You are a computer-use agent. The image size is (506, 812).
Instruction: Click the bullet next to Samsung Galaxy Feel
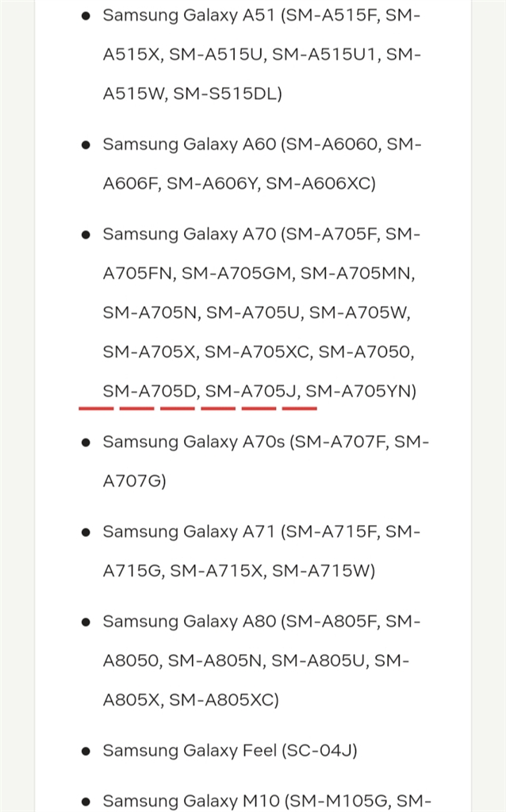[86, 751]
